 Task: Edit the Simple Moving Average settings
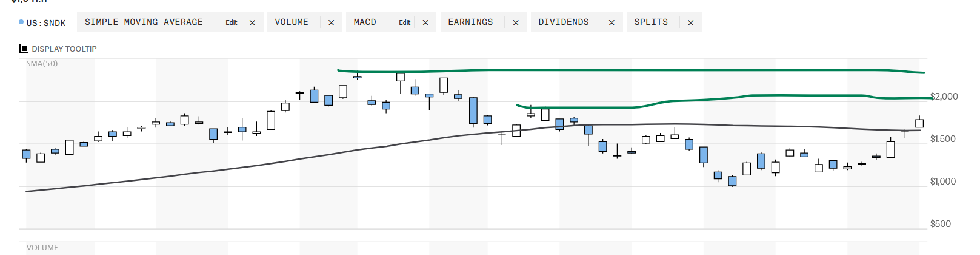232,22
